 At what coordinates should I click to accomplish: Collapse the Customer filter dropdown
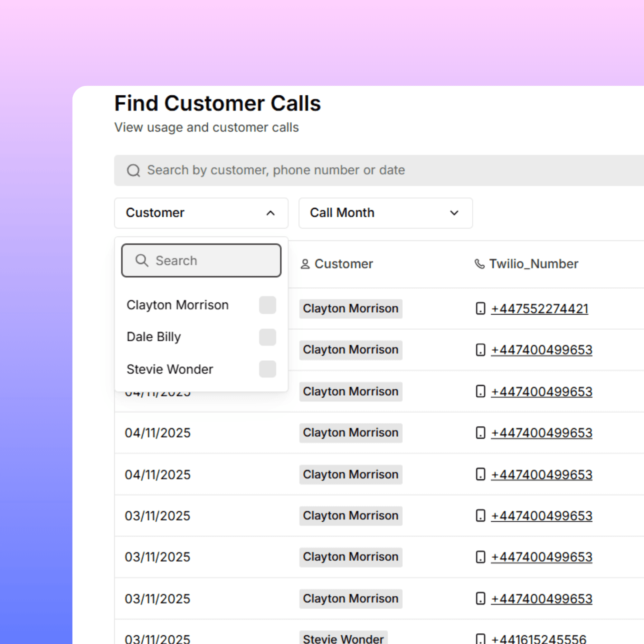pos(201,213)
